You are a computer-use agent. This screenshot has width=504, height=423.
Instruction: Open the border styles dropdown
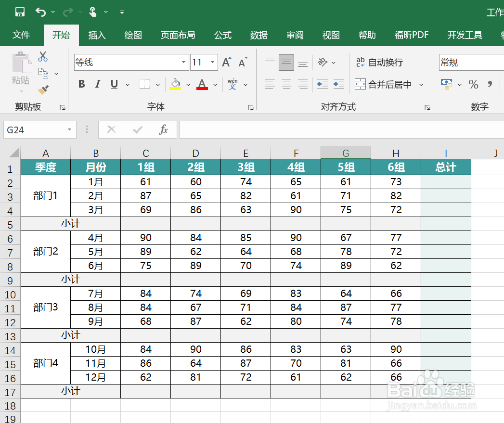pyautogui.click(x=157, y=84)
